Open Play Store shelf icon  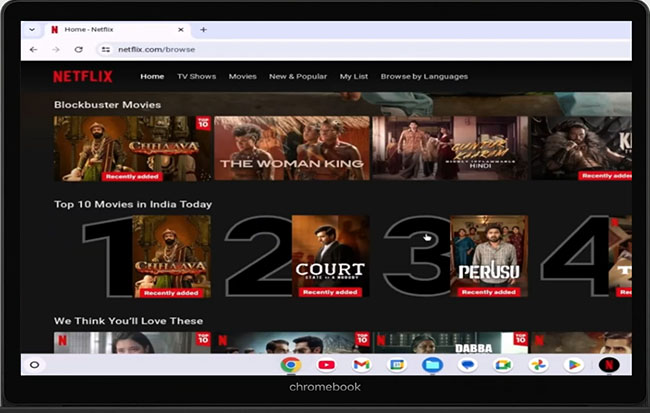point(574,365)
